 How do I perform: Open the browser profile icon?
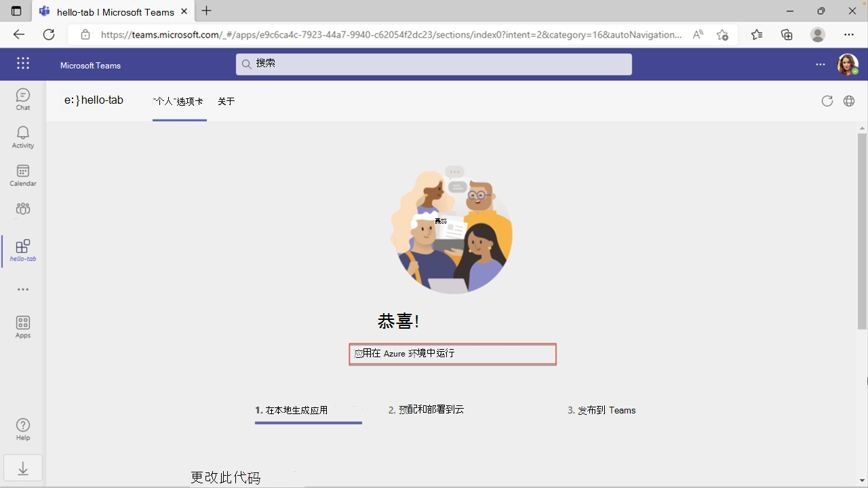coord(818,35)
